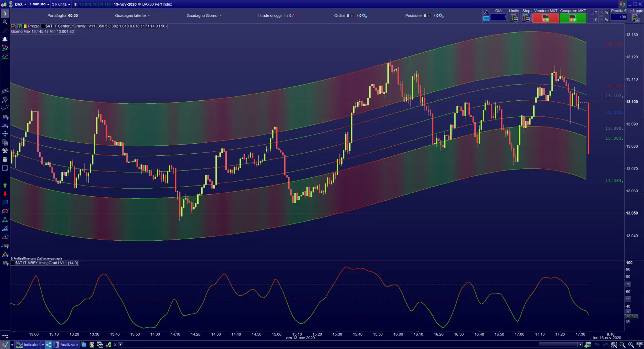This screenshot has height=349, width=644.
Task: Open the Indicatori menu
Action: [x=28, y=345]
